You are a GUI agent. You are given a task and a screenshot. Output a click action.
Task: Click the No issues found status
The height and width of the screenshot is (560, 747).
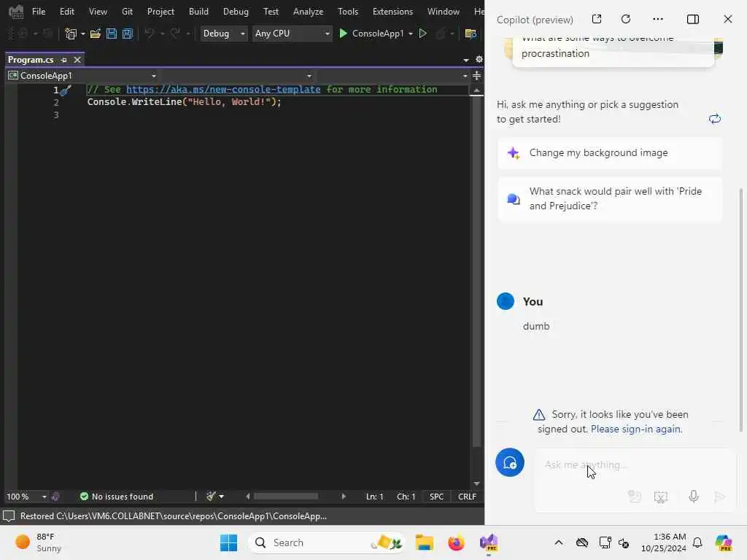coord(117,497)
